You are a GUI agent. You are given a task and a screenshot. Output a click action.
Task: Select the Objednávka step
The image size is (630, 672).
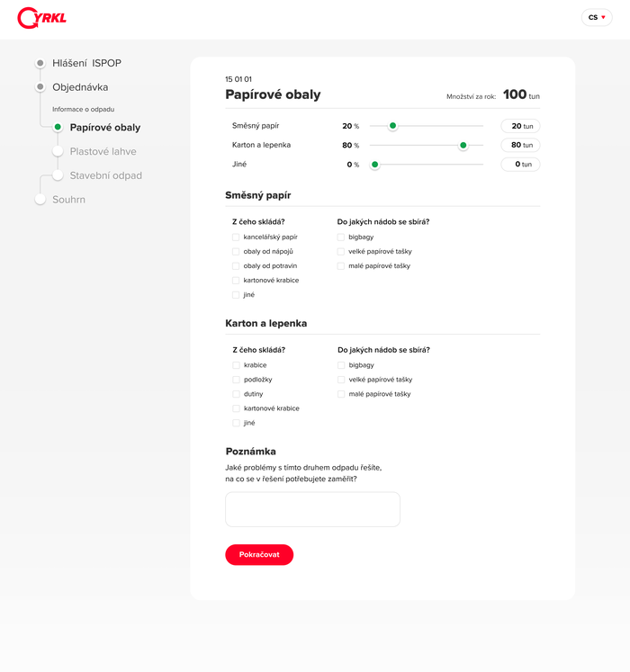click(80, 87)
